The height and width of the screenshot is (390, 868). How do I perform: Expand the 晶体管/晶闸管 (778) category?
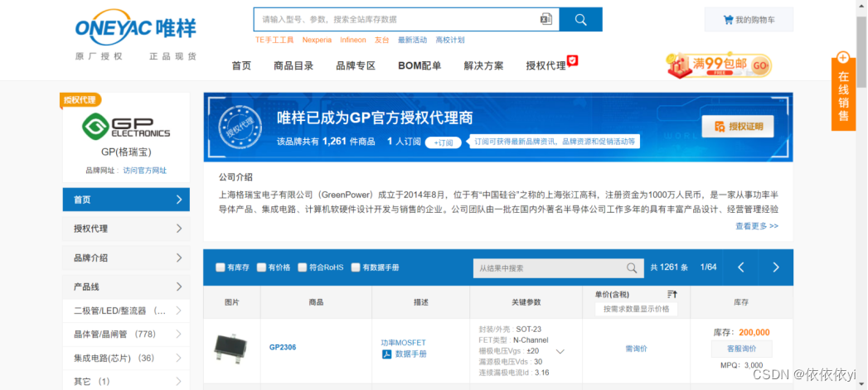(126, 335)
